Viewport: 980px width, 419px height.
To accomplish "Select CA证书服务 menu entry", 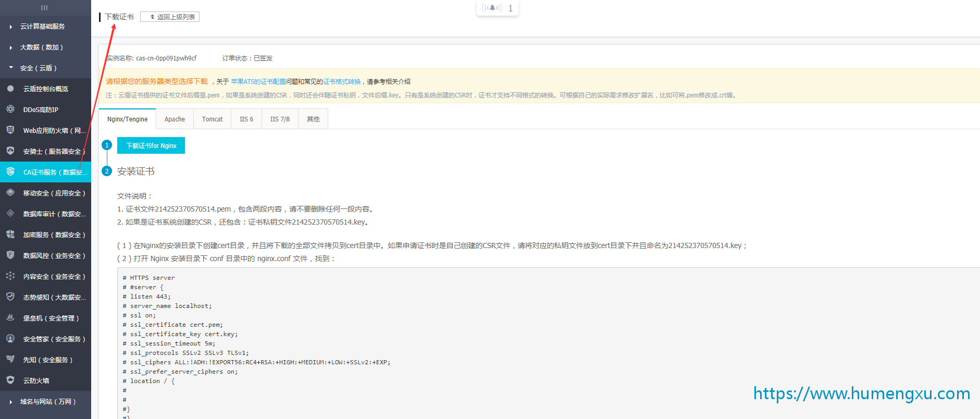I will click(x=45, y=172).
